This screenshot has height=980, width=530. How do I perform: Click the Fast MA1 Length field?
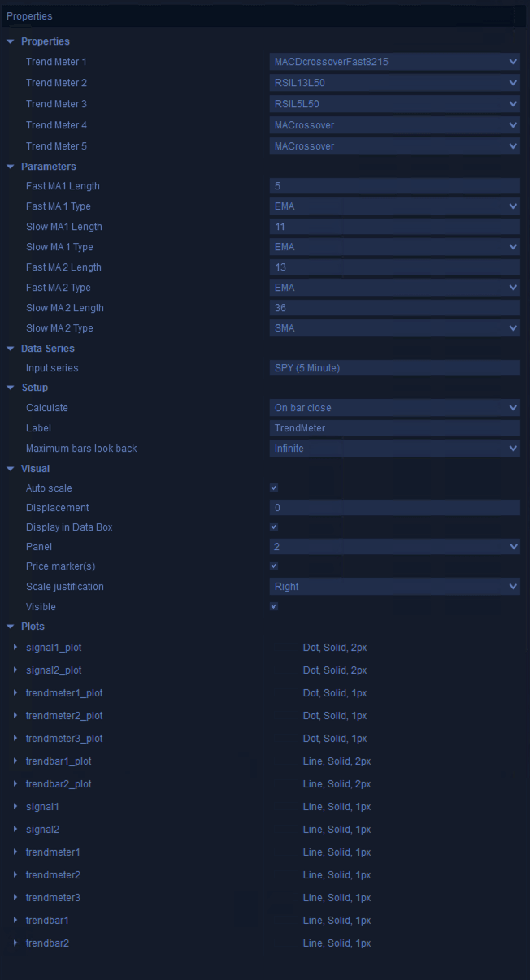(x=394, y=186)
